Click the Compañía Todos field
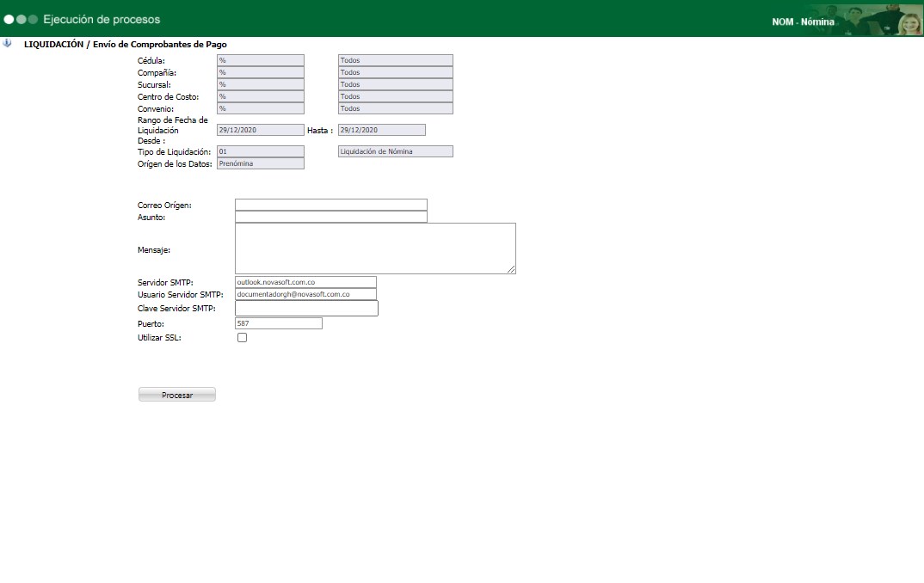Image resolution: width=924 pixels, height=583 pixels. click(396, 72)
